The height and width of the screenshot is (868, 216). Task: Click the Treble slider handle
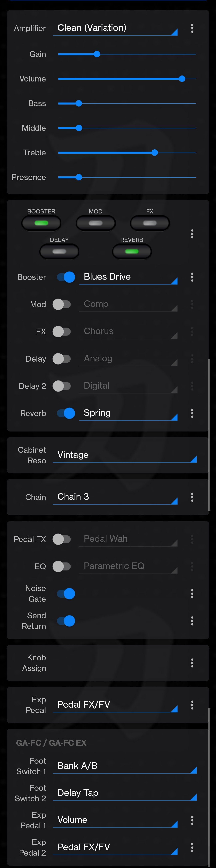(154, 153)
